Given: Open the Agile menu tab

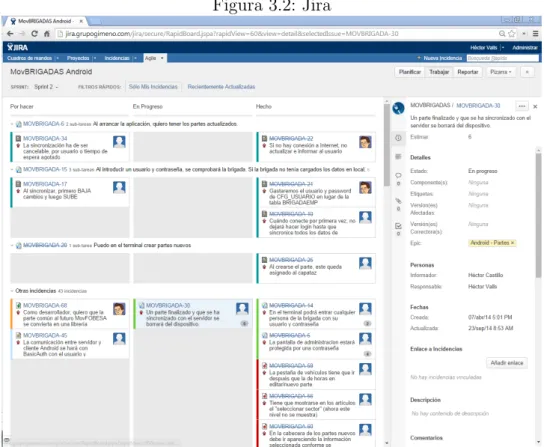Looking at the screenshot, I should (x=155, y=58).
